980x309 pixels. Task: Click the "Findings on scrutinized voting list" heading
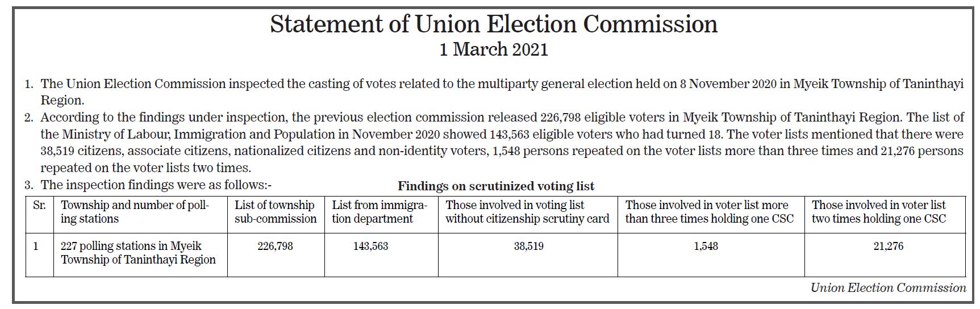pos(495,186)
